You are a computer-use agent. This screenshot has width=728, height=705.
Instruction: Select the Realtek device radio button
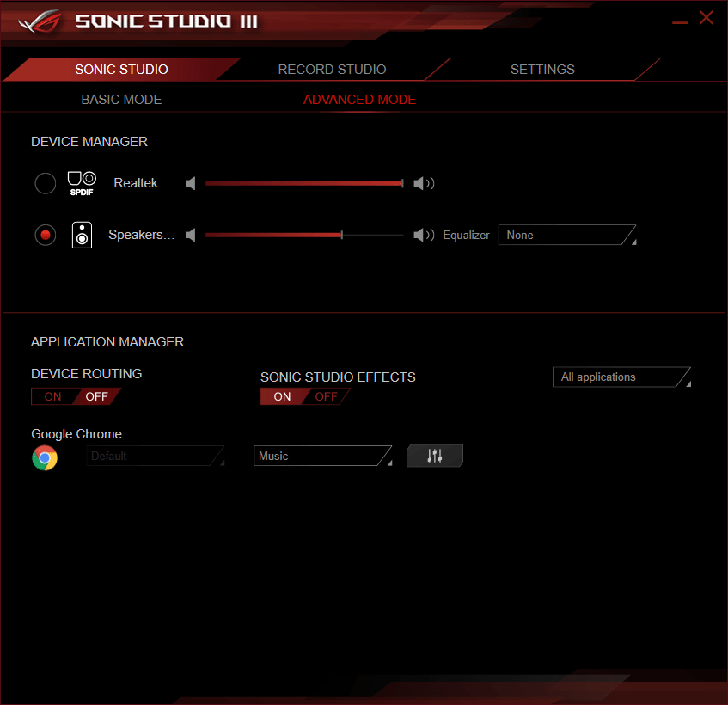pos(46,183)
